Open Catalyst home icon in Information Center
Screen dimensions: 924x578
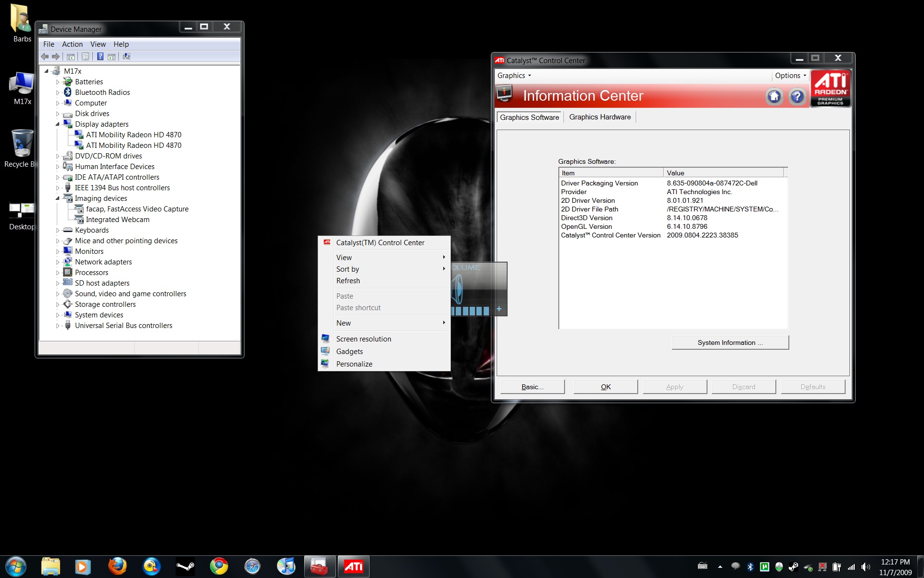pos(774,96)
